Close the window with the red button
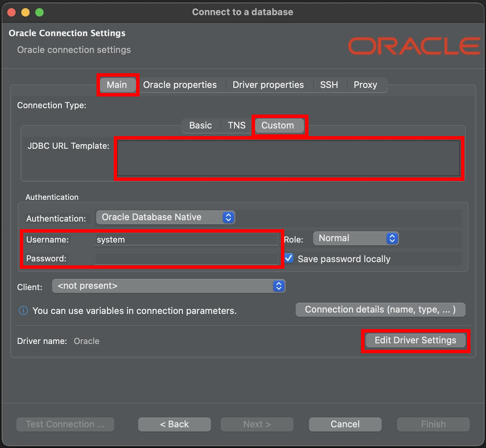The width and height of the screenshot is (486, 448). tap(12, 12)
